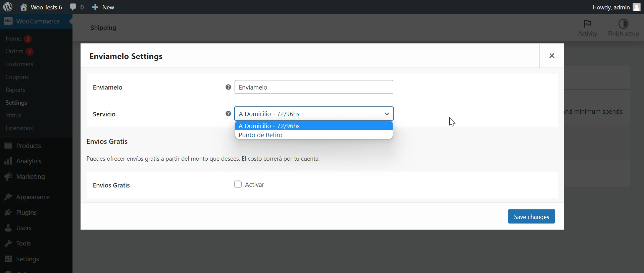The height and width of the screenshot is (273, 644).
Task: Open Extensions in WooCommerce menu
Action: [x=19, y=128]
